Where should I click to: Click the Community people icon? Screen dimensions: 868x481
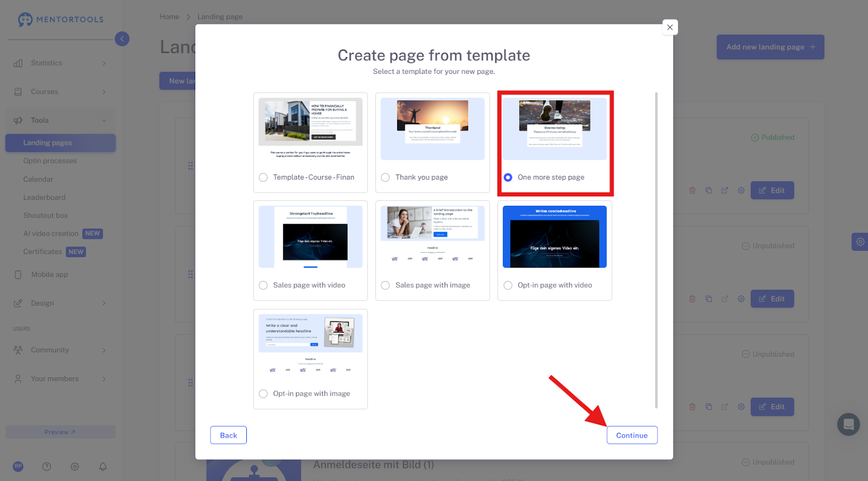click(18, 350)
